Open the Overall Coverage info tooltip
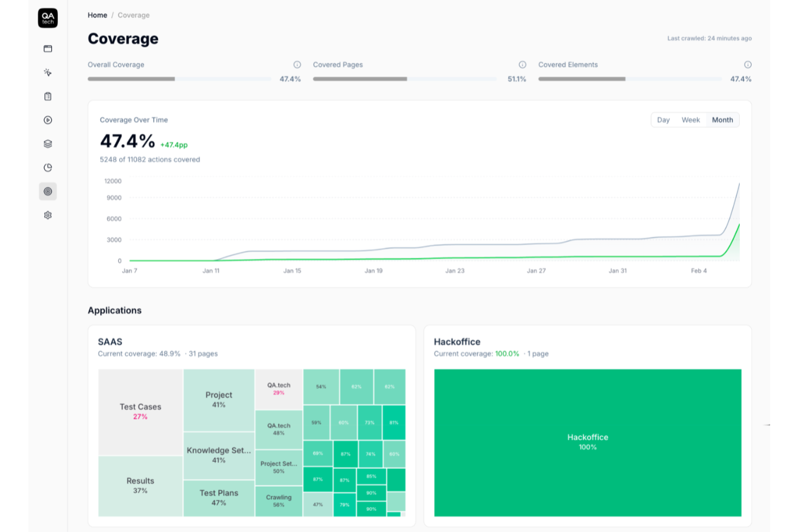The image size is (798, 532). 297,65
